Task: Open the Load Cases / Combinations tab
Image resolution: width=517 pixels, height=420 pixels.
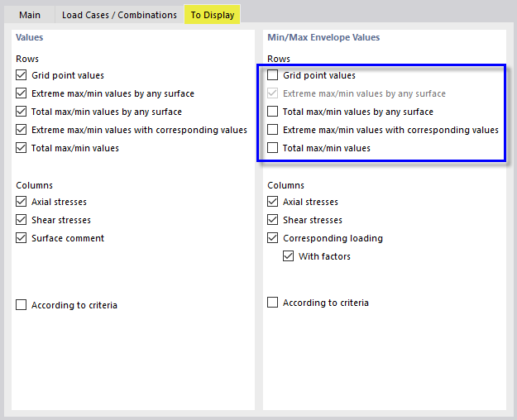Action: click(x=119, y=15)
